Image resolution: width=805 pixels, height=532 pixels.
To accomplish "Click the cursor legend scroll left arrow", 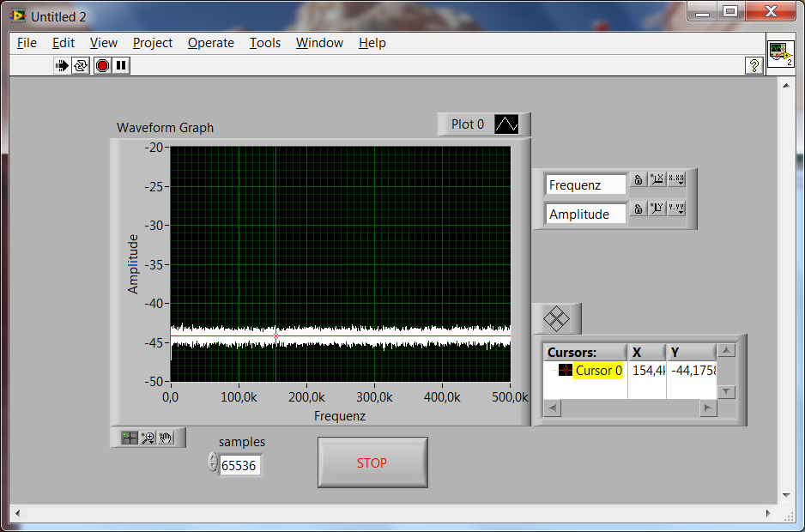I will (553, 408).
